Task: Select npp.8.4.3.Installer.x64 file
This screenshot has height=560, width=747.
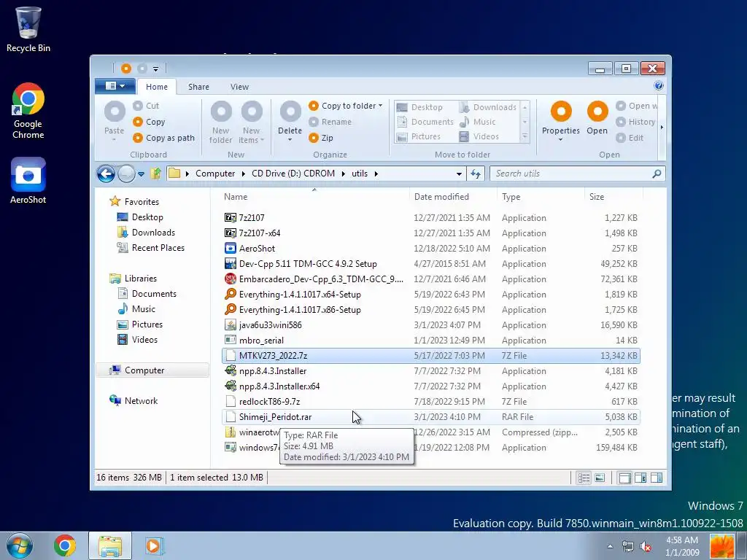Action: tap(430, 386)
